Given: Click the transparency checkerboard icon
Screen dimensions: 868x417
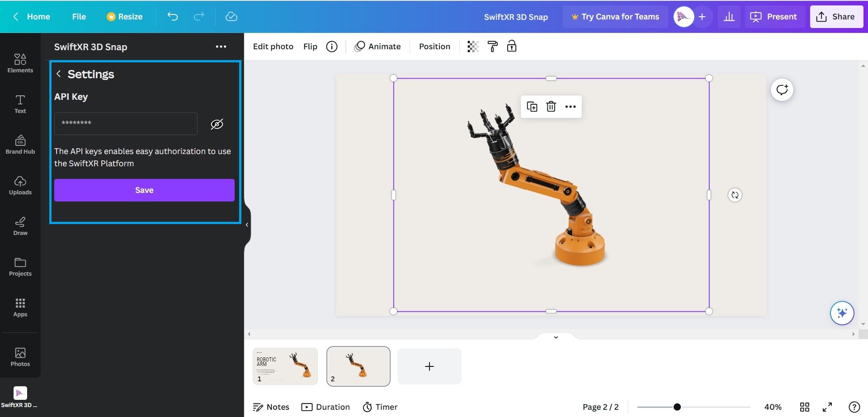Looking at the screenshot, I should coord(473,47).
